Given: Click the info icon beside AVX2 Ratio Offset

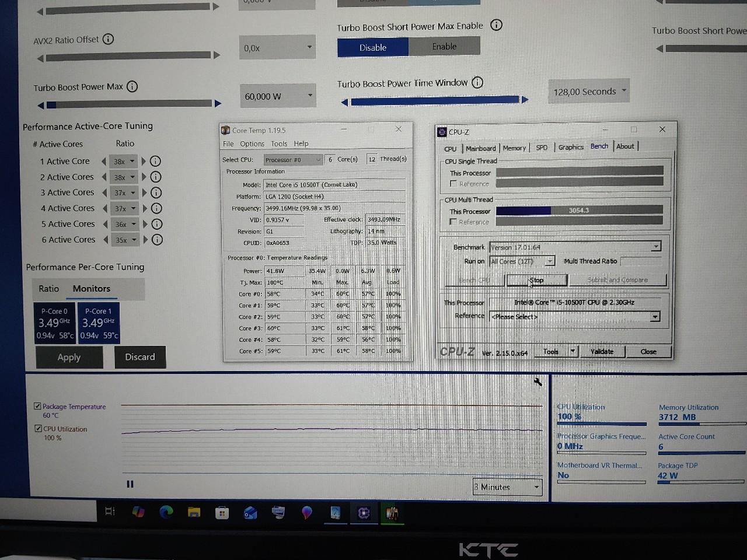Looking at the screenshot, I should click(108, 39).
